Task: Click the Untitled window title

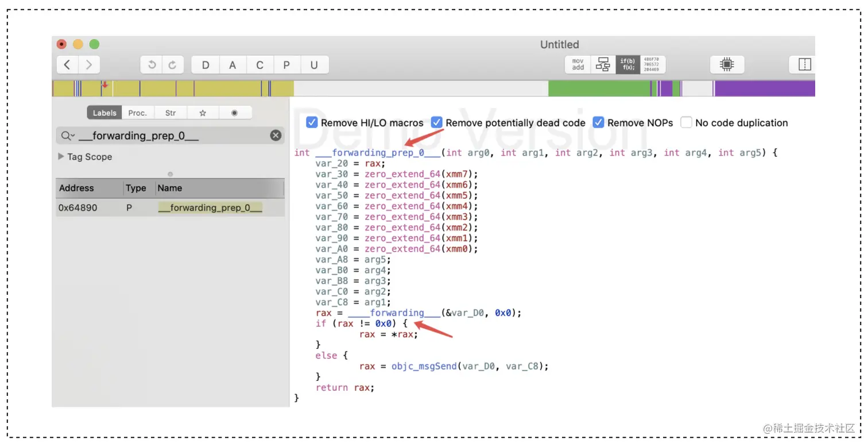Action: (x=559, y=44)
